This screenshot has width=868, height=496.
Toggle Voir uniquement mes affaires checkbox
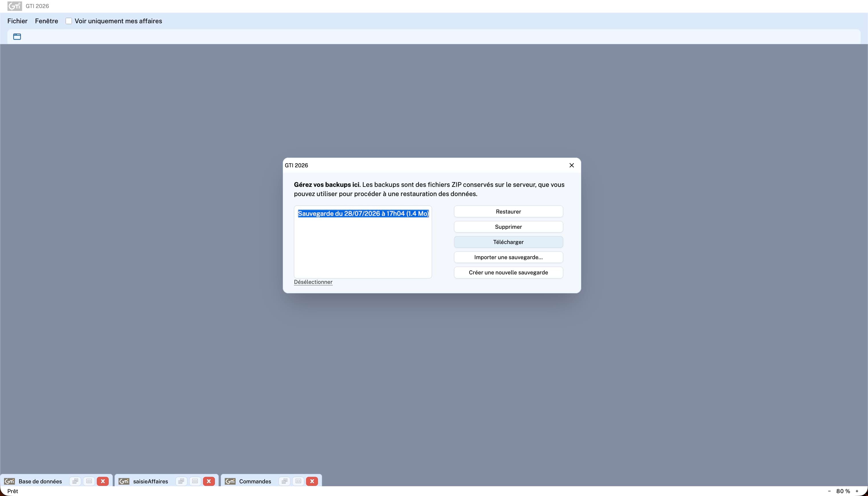coord(69,21)
